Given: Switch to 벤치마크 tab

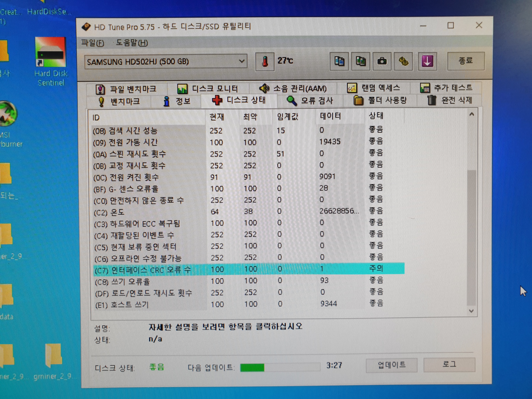Looking at the screenshot, I should [119, 101].
